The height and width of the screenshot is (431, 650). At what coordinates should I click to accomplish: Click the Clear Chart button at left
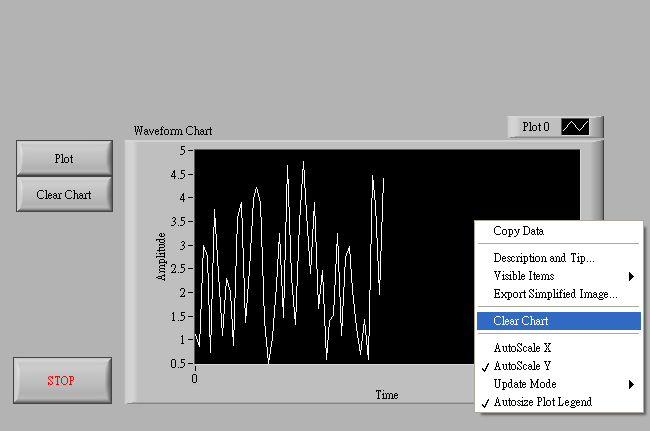pyautogui.click(x=64, y=194)
